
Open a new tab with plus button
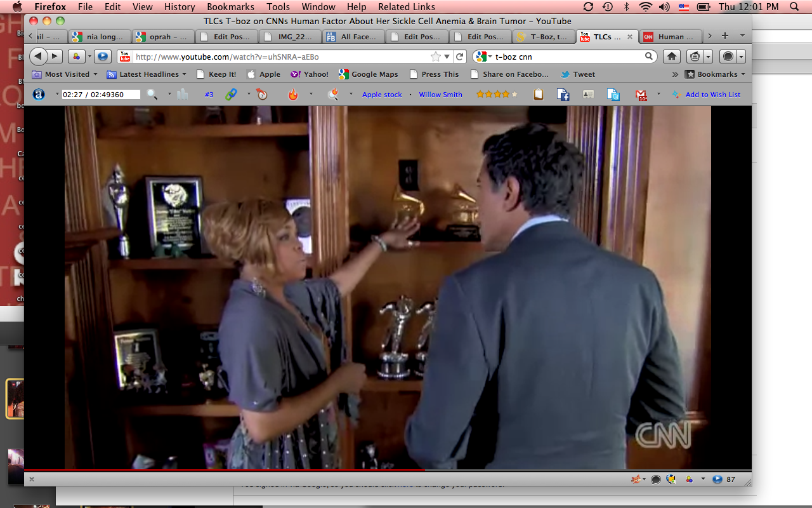pyautogui.click(x=725, y=36)
